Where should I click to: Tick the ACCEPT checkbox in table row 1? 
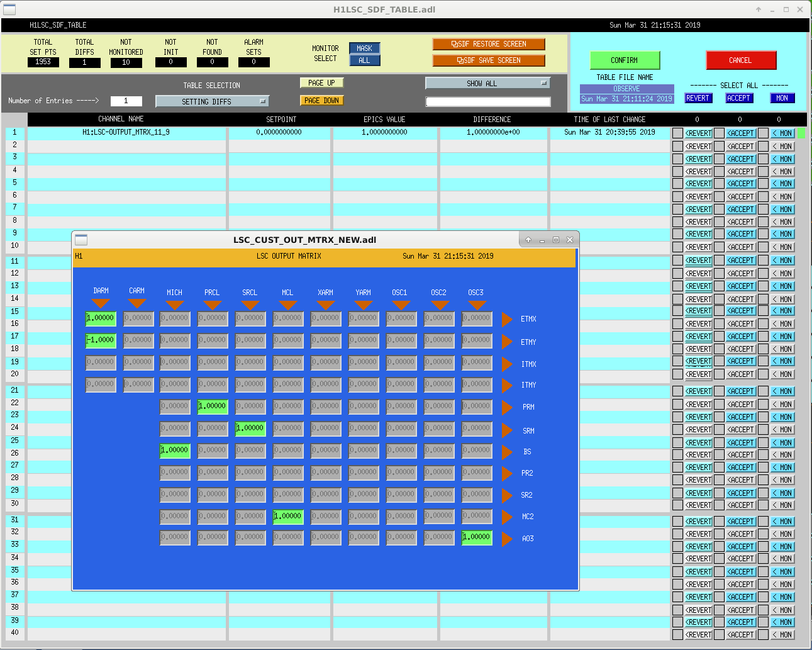720,133
